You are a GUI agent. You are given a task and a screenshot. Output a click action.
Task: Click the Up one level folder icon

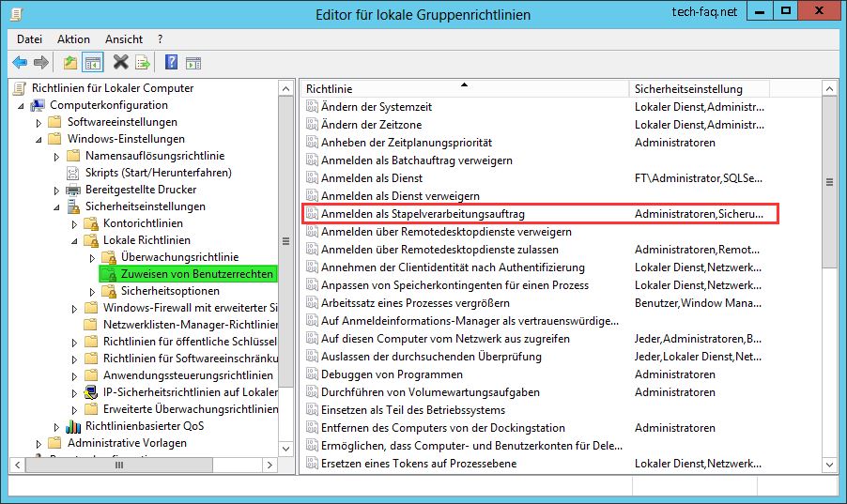[70, 63]
